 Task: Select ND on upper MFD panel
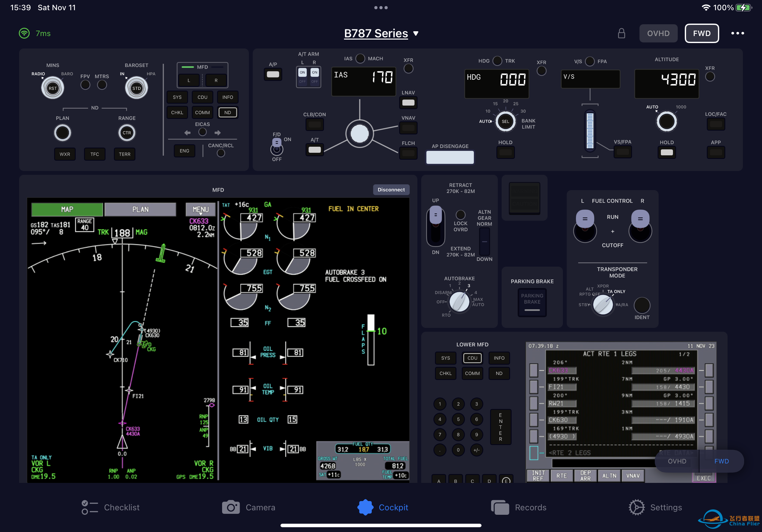[x=228, y=113]
